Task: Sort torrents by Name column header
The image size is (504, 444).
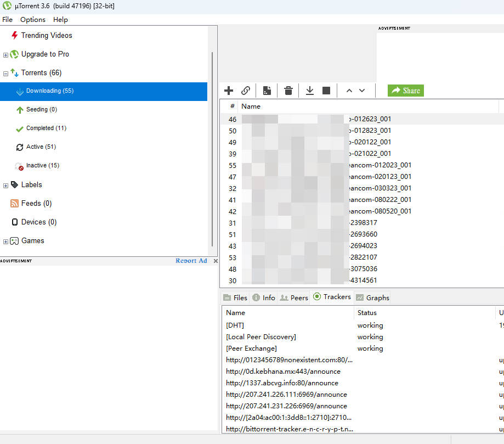Action: click(251, 106)
